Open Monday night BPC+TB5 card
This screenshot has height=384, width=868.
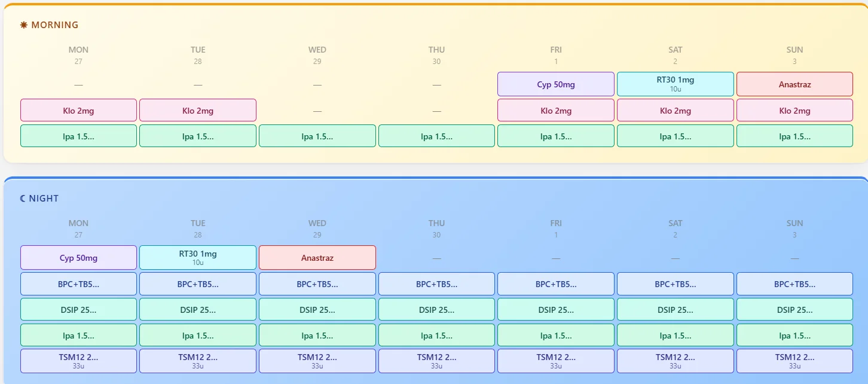[78, 284]
